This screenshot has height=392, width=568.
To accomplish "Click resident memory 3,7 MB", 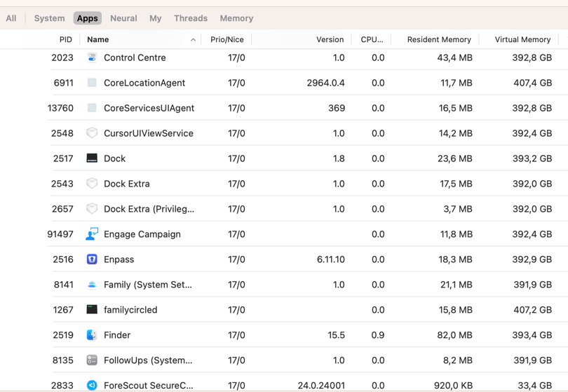I will tap(458, 209).
